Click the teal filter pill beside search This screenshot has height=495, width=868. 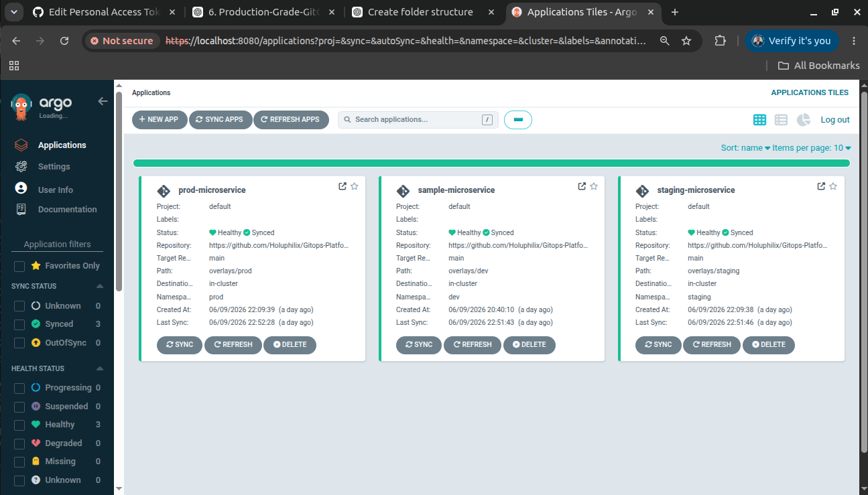(x=517, y=120)
